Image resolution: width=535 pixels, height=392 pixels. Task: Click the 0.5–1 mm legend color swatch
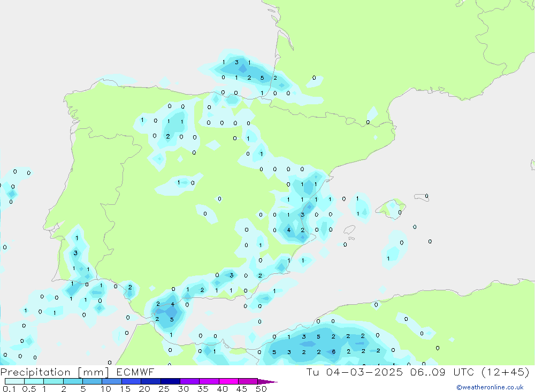coord(34,381)
